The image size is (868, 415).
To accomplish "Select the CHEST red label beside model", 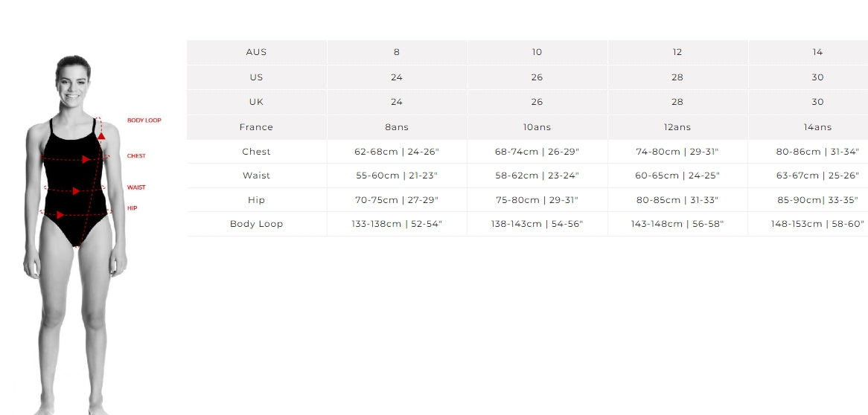I will (x=136, y=156).
